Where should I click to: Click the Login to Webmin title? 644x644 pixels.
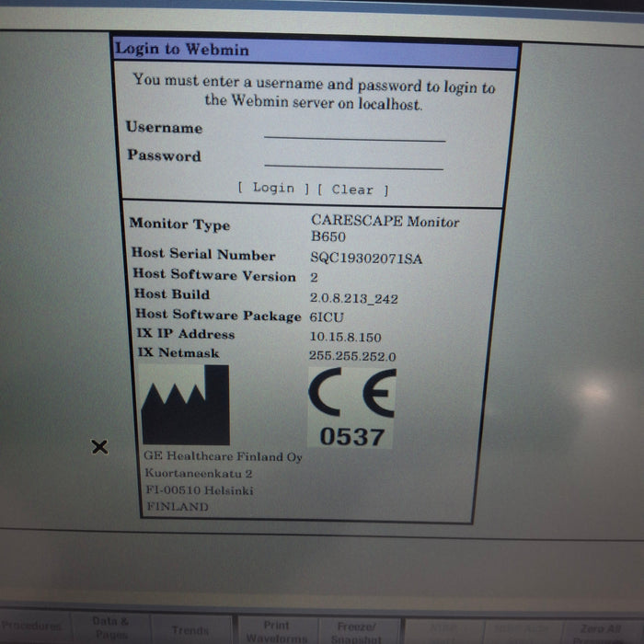[182, 49]
